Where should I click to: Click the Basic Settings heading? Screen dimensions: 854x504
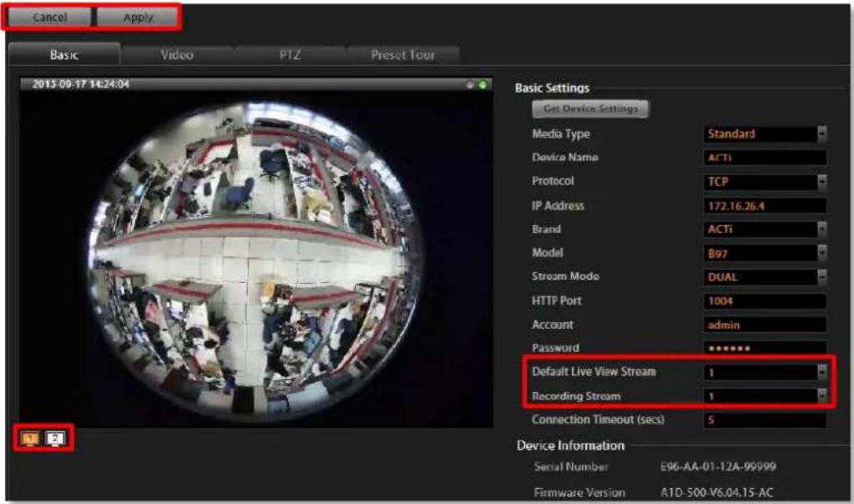pyautogui.click(x=553, y=88)
